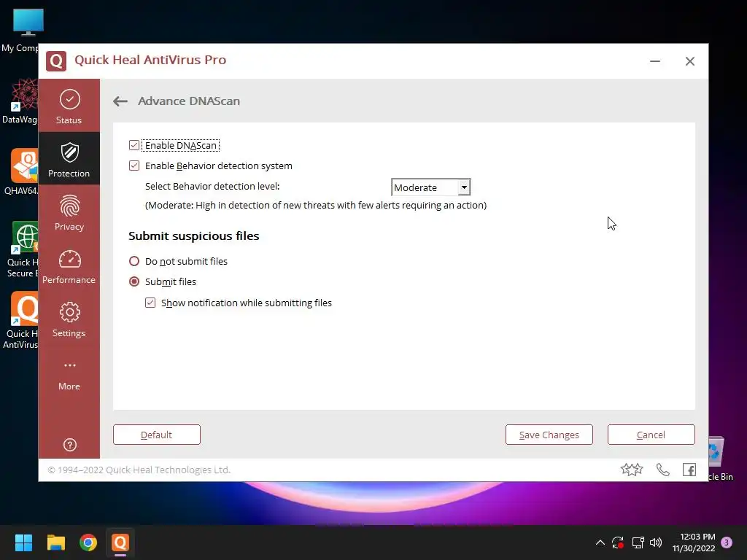747x560 pixels.
Task: Open QHAV64 desktop icon
Action: click(x=21, y=172)
